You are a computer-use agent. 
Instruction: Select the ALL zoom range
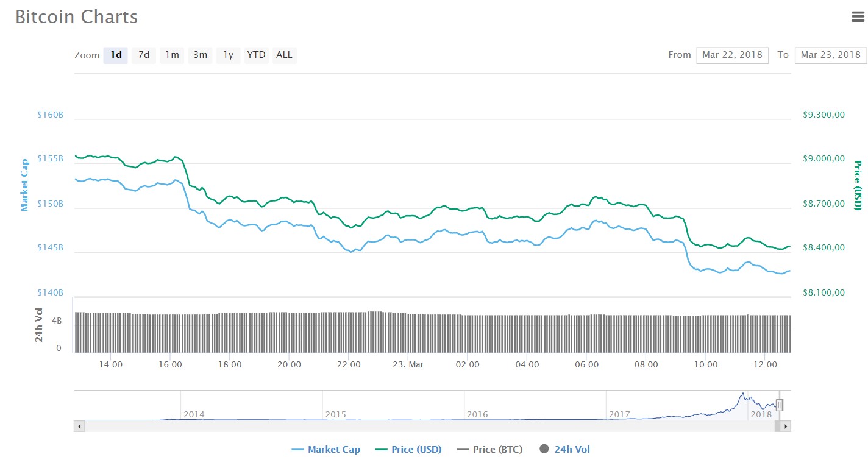pos(285,55)
